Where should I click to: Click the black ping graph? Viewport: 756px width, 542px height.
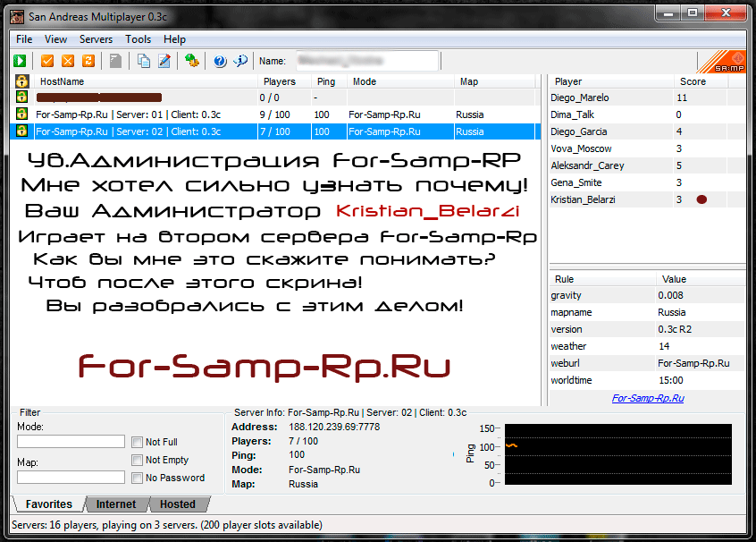[618, 454]
